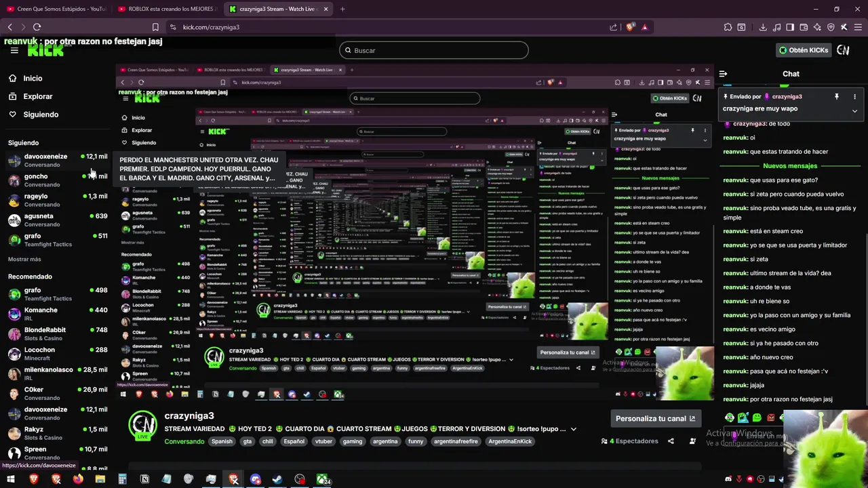Open the Windows Start menu
868x488 pixels.
click(x=11, y=479)
